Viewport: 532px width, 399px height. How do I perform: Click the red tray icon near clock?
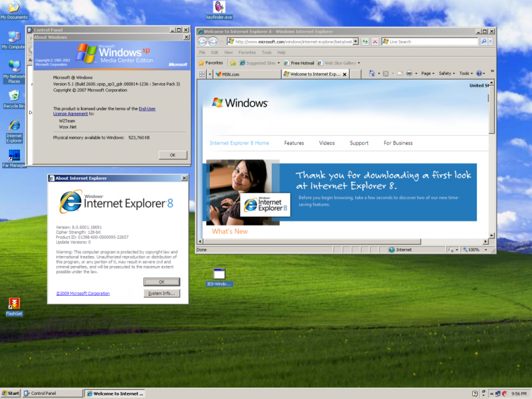[x=505, y=394]
